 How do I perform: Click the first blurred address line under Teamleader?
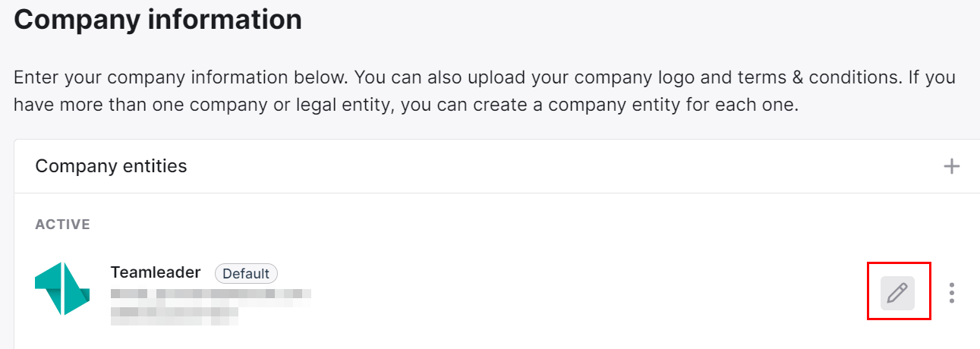click(211, 293)
